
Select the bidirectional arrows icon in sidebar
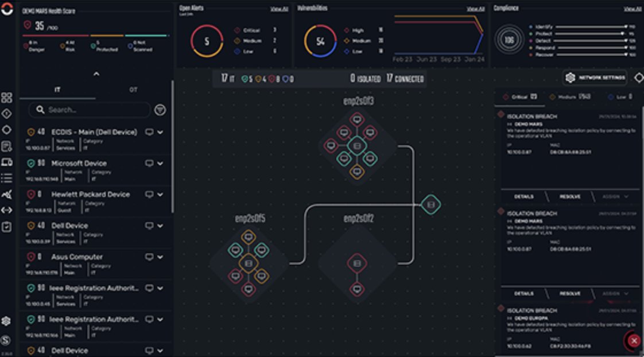[6, 210]
